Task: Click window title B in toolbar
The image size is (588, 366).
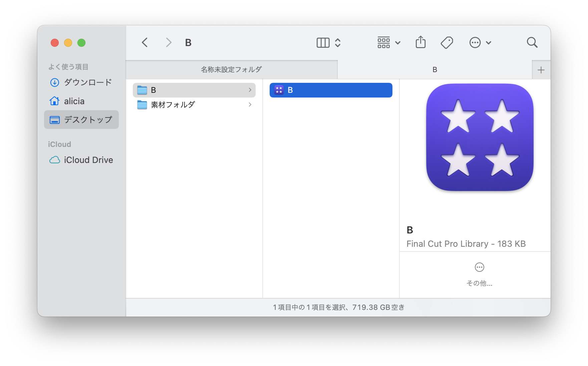Action: pos(188,43)
